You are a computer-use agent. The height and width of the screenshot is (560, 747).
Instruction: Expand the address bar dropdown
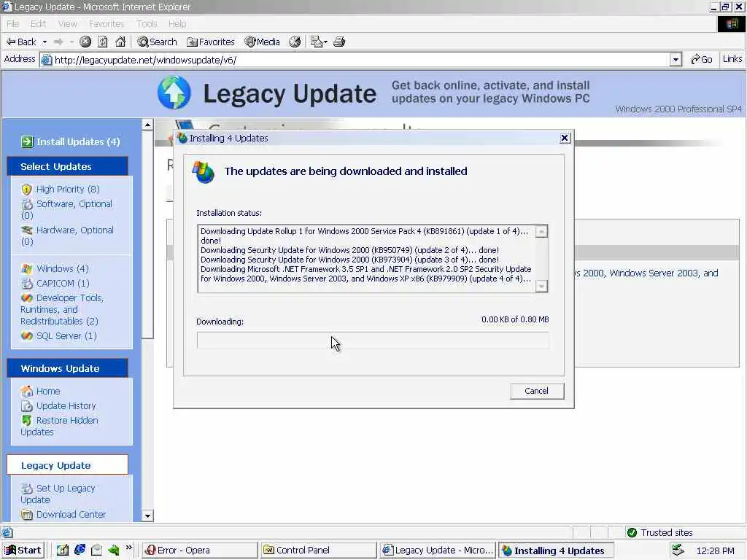pyautogui.click(x=676, y=60)
